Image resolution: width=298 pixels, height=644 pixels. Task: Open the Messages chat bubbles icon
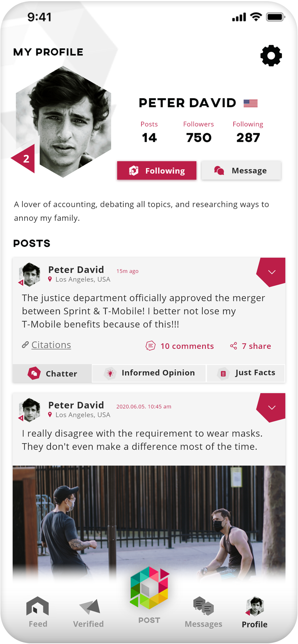(x=203, y=606)
